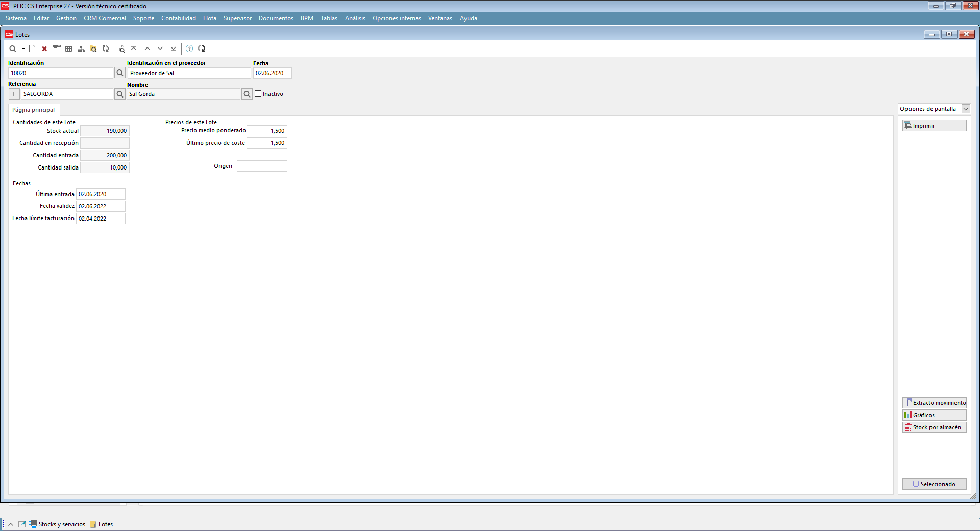980x531 pixels.
Task: Open the Supervisor menu
Action: click(237, 18)
